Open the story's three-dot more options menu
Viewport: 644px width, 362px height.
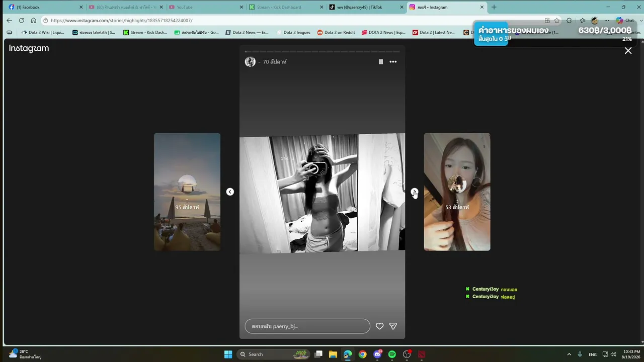393,62
